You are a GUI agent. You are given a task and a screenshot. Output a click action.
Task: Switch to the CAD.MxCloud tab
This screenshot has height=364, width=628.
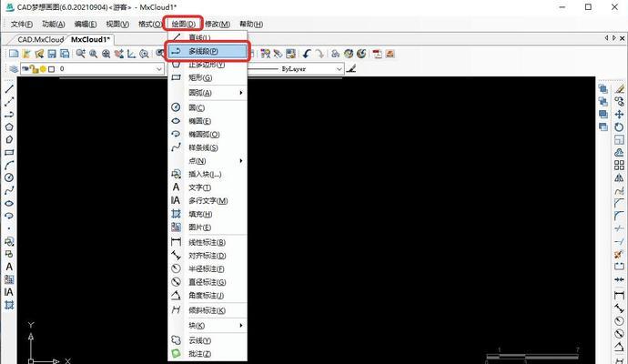(x=40, y=40)
